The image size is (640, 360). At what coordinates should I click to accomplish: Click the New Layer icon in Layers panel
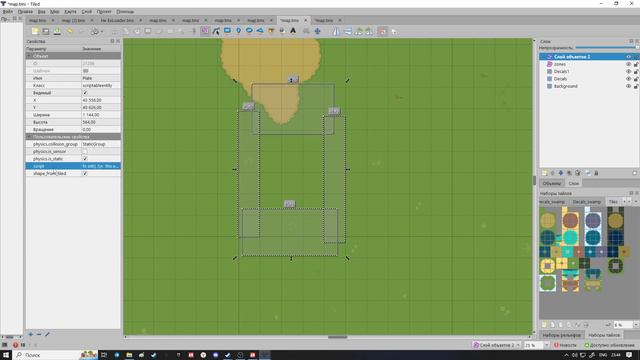pyautogui.click(x=544, y=173)
